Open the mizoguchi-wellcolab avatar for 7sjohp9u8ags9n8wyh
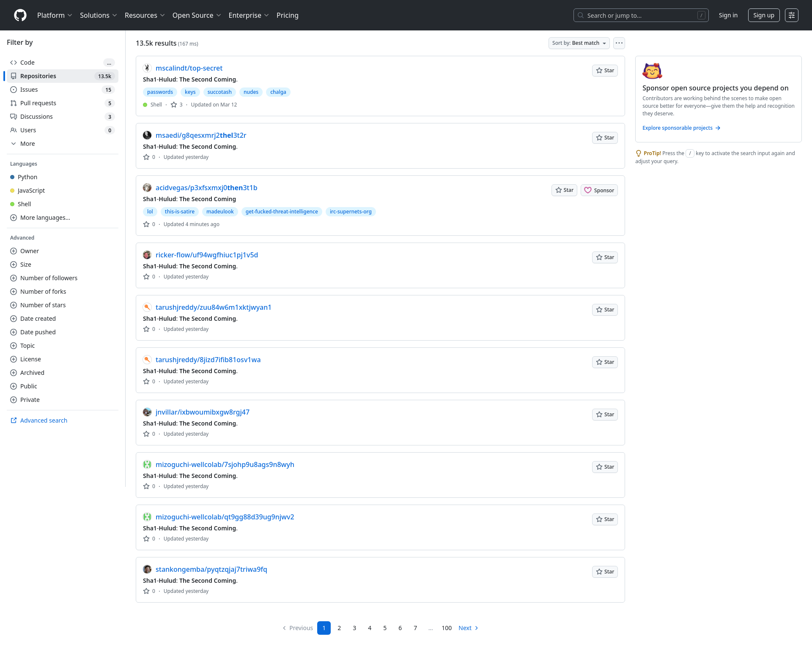The image size is (812, 658). coord(147,464)
